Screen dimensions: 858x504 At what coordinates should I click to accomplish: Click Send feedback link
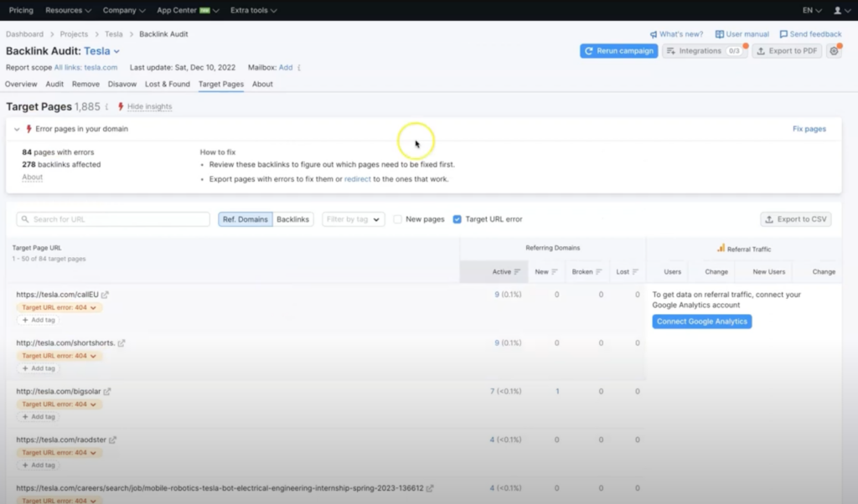click(x=810, y=33)
